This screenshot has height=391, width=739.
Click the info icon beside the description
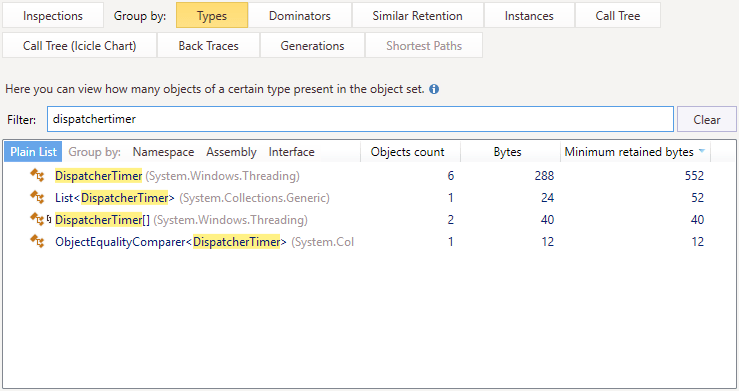click(x=434, y=89)
